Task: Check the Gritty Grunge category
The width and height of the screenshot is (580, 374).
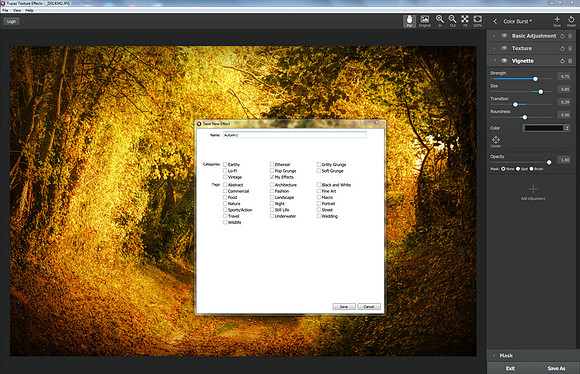Action: coord(319,164)
